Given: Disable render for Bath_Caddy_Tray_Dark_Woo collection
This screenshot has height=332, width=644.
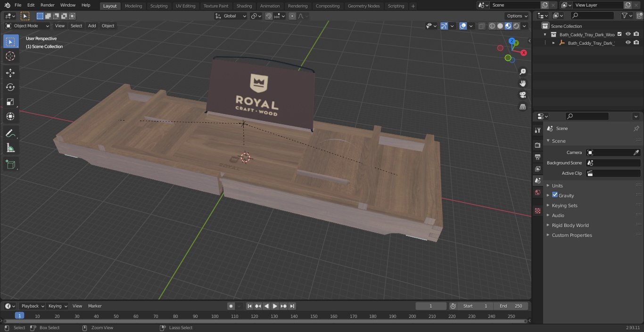Looking at the screenshot, I should pos(636,34).
